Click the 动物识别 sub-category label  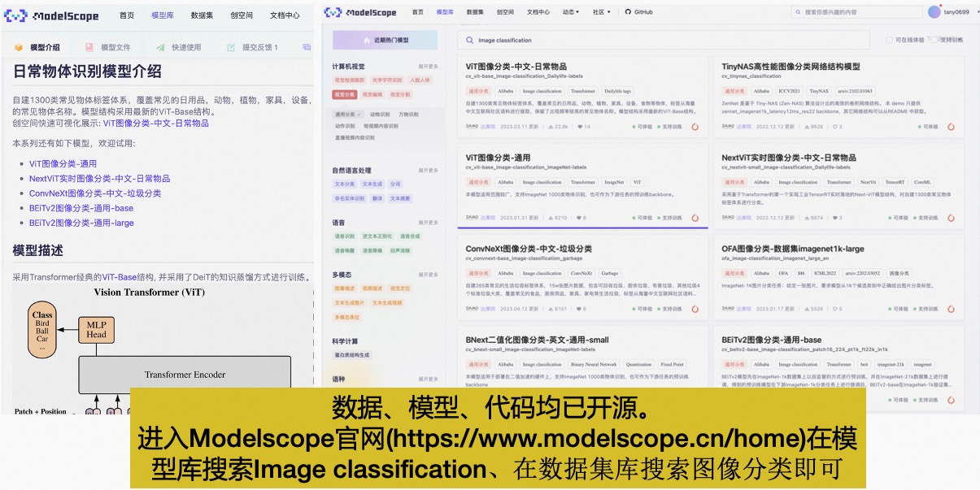click(381, 115)
